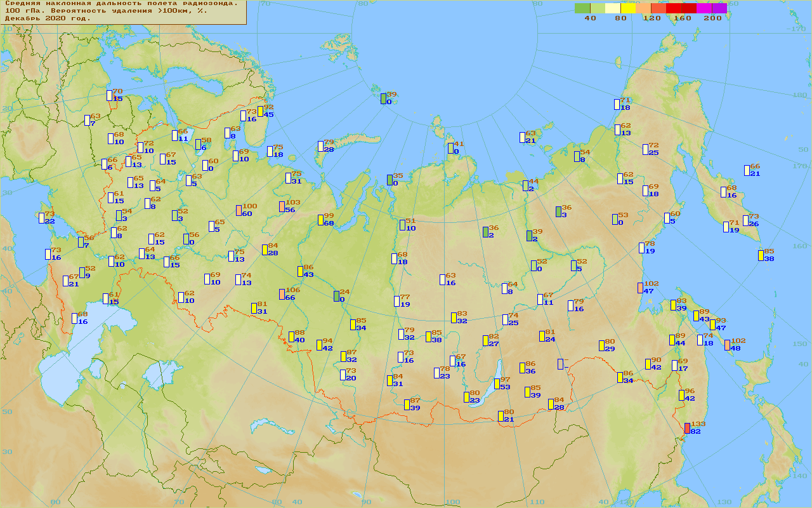
Task: Select the station marker showing 106 / 66
Action: pyautogui.click(x=282, y=294)
